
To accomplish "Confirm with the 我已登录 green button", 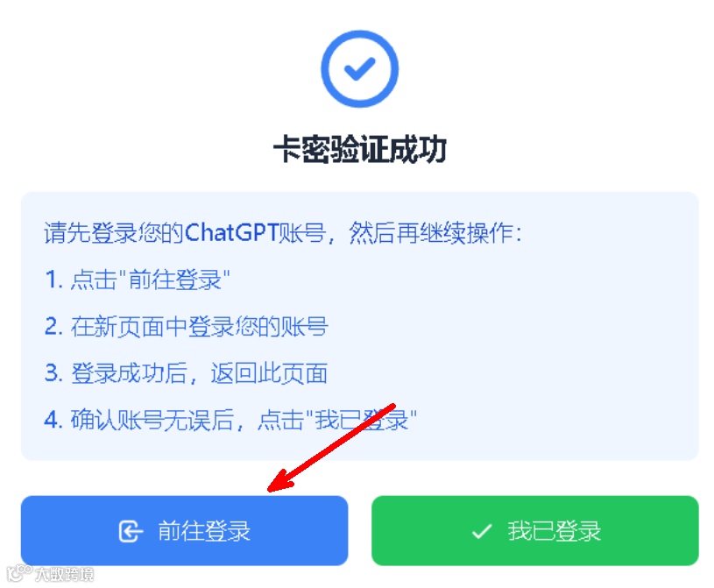I will click(x=535, y=531).
